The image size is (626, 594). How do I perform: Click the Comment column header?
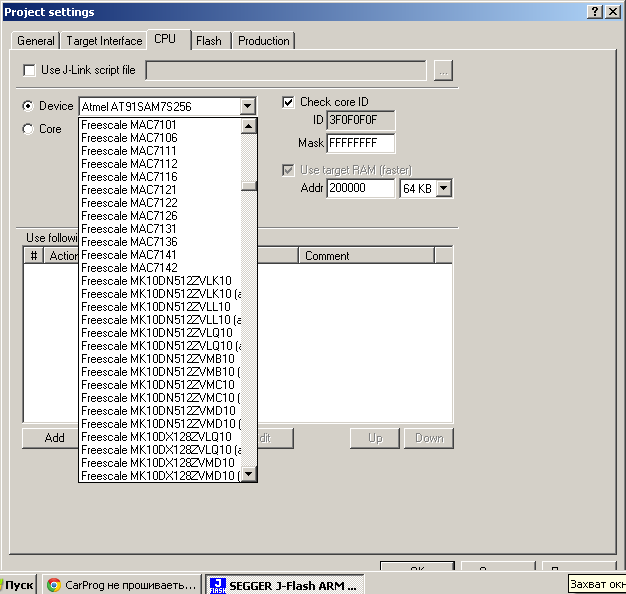click(x=366, y=255)
